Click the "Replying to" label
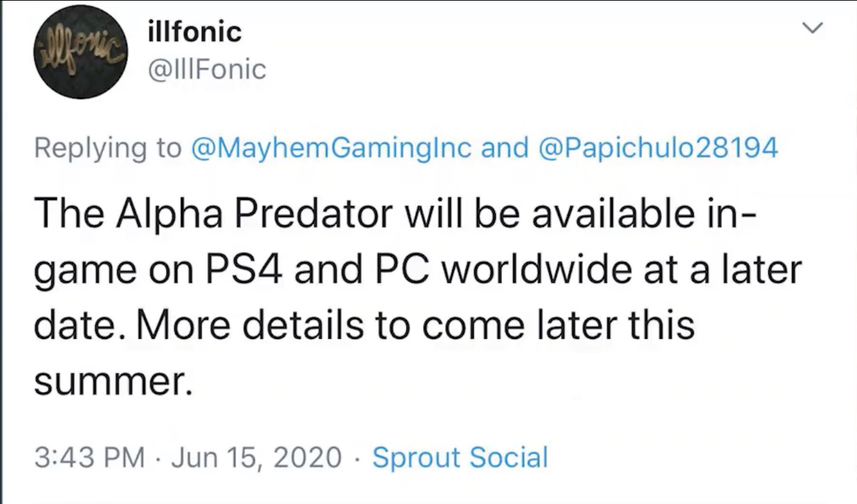This screenshot has height=504, width=857. 108,148
